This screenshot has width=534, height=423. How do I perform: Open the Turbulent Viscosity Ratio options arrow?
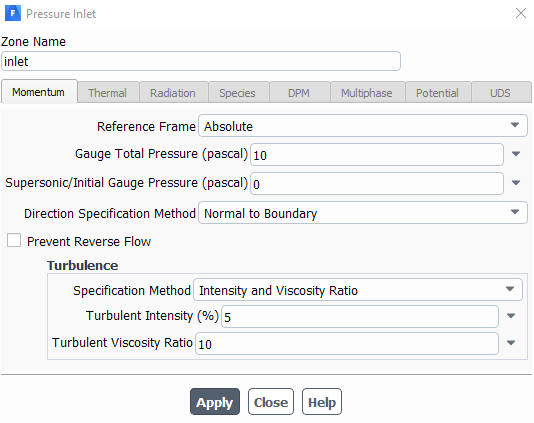pyautogui.click(x=511, y=343)
